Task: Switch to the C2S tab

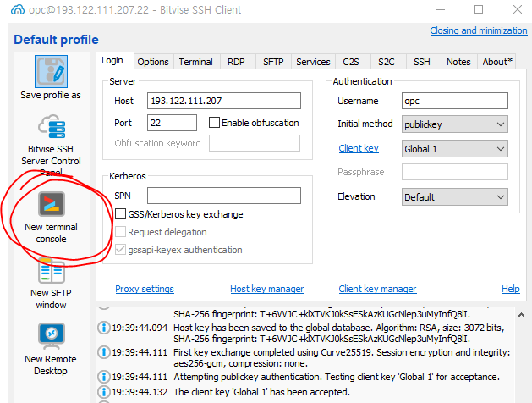Action: tap(351, 62)
